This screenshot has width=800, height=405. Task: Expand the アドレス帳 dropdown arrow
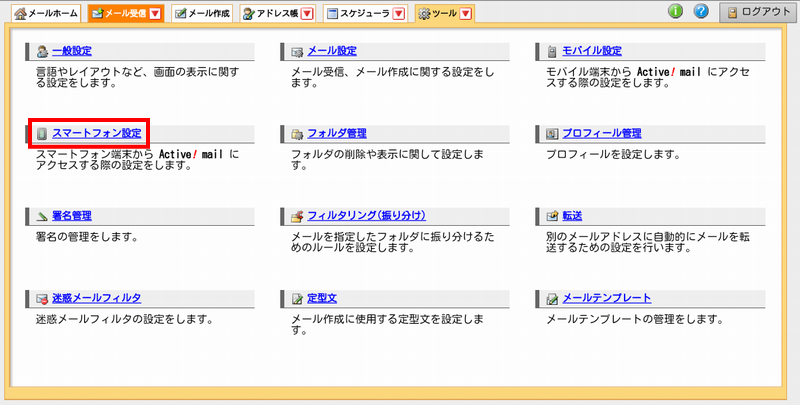[307, 14]
